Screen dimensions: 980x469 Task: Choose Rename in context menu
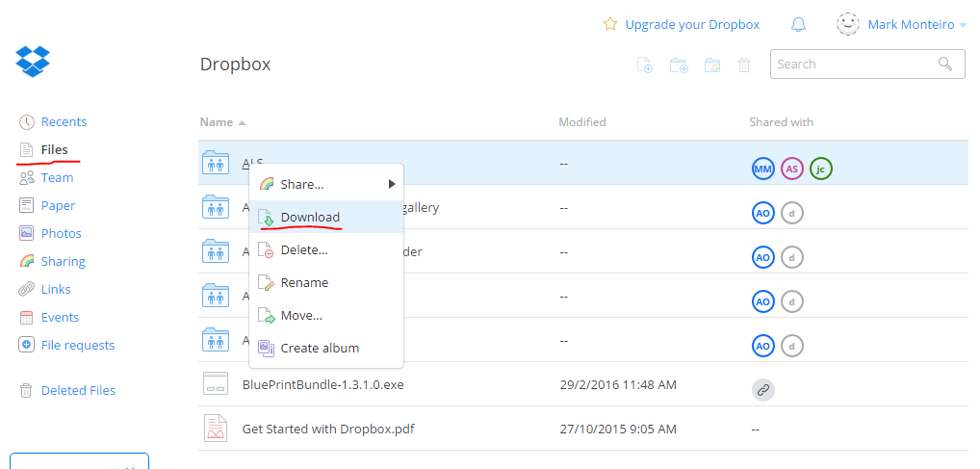click(326, 282)
